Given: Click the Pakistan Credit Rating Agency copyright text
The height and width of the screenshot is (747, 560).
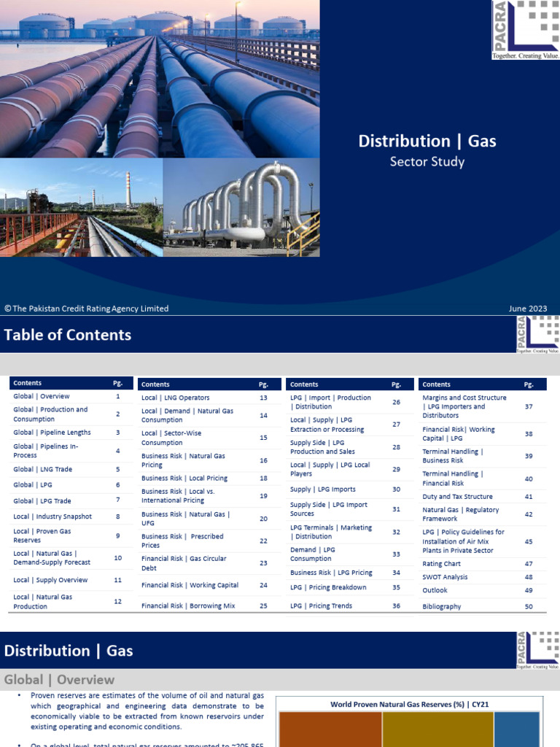Looking at the screenshot, I should (x=86, y=309).
